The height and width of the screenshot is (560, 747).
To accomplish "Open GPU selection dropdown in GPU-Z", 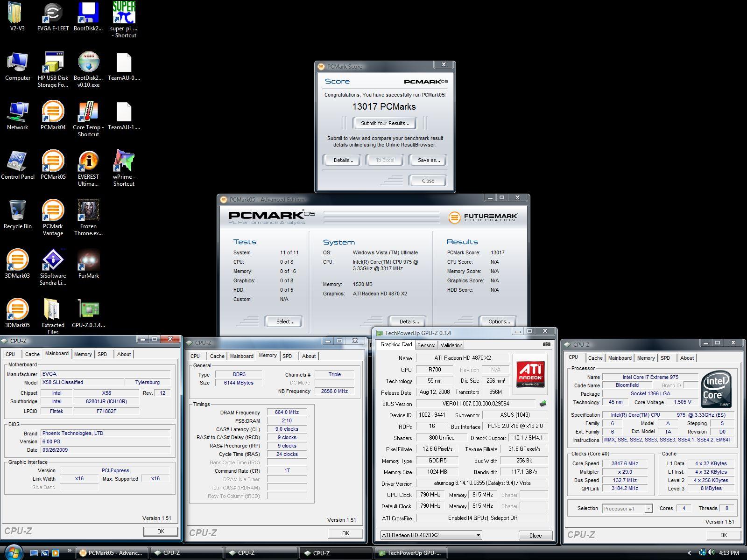I will tap(431, 535).
